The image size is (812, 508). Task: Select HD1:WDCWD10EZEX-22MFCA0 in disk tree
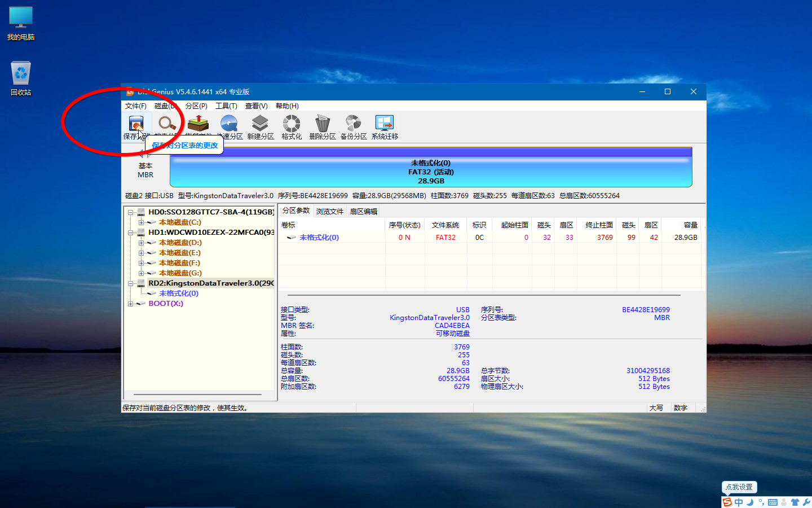[x=211, y=233]
